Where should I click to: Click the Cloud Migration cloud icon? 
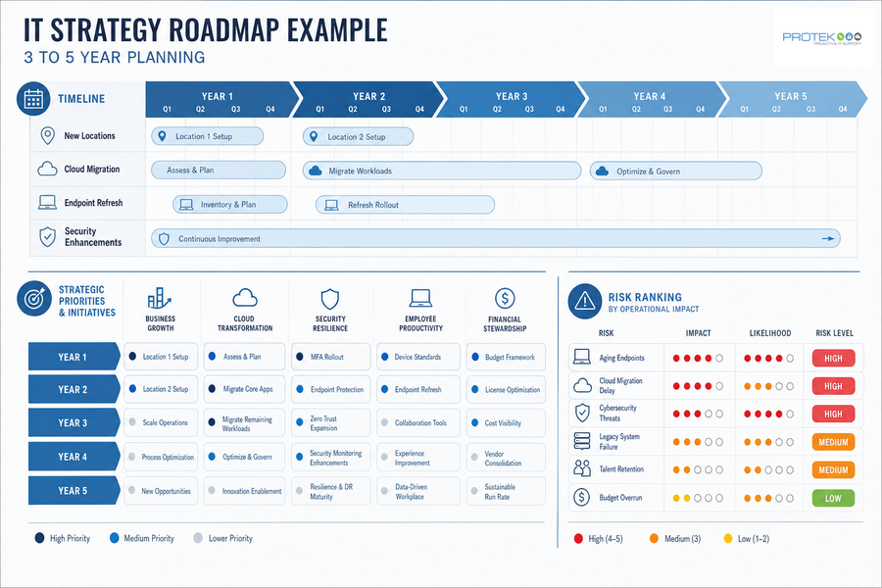pos(47,169)
